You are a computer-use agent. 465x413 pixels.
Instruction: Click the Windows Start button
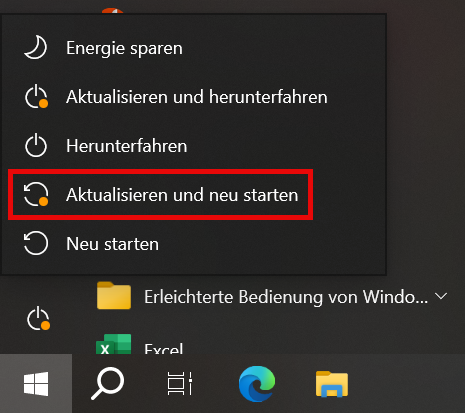pyautogui.click(x=36, y=384)
